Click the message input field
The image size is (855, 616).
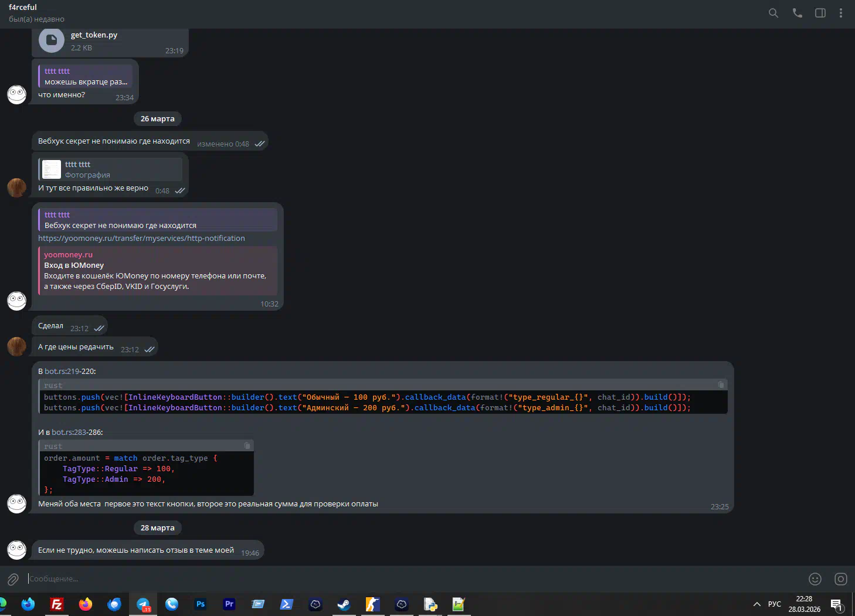coord(410,579)
